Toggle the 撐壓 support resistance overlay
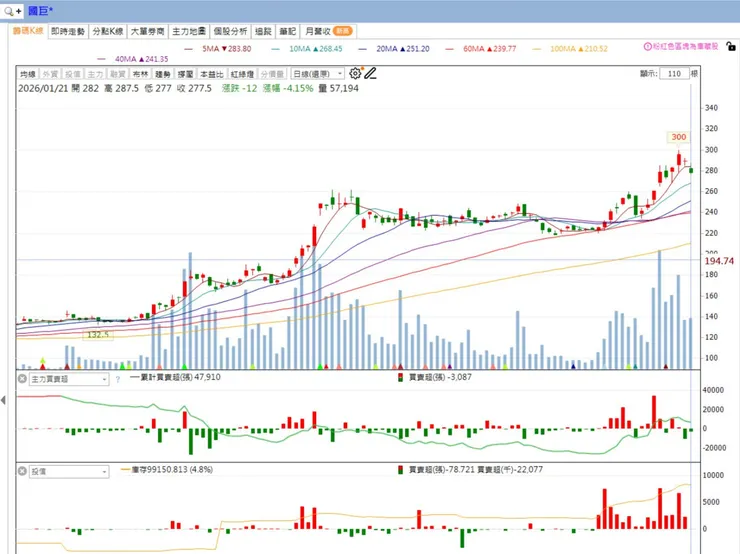 coord(185,74)
